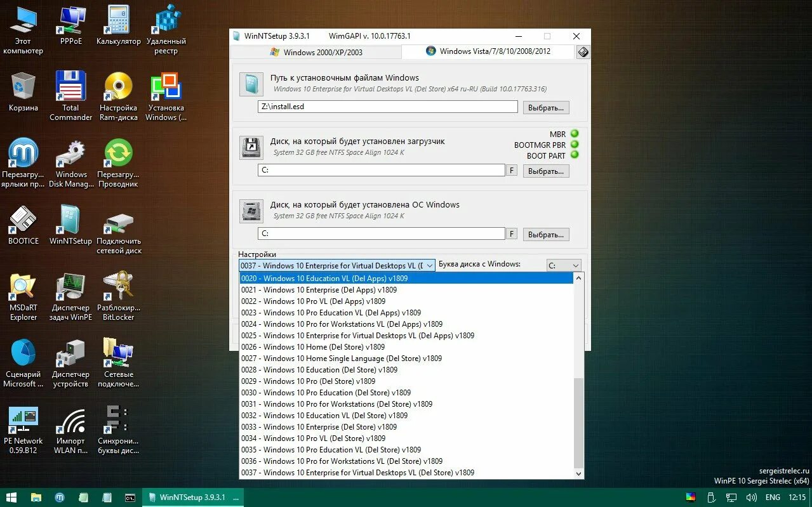Pick 0030 - Windows 10 Pro Education (Del Store)

click(x=406, y=392)
